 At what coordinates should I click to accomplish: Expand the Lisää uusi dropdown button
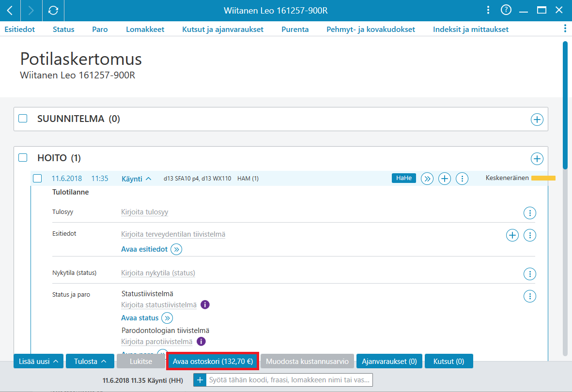[38, 362]
